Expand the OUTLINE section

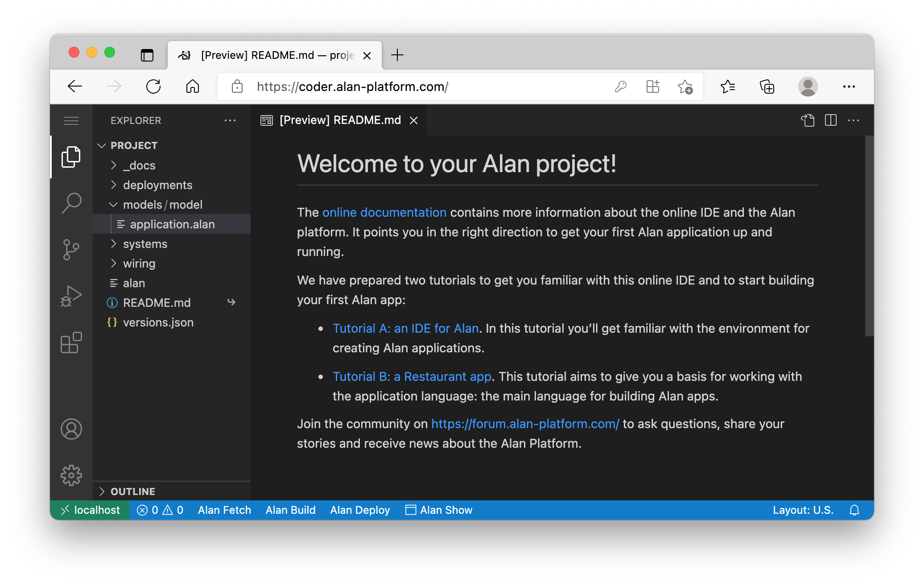point(172,491)
